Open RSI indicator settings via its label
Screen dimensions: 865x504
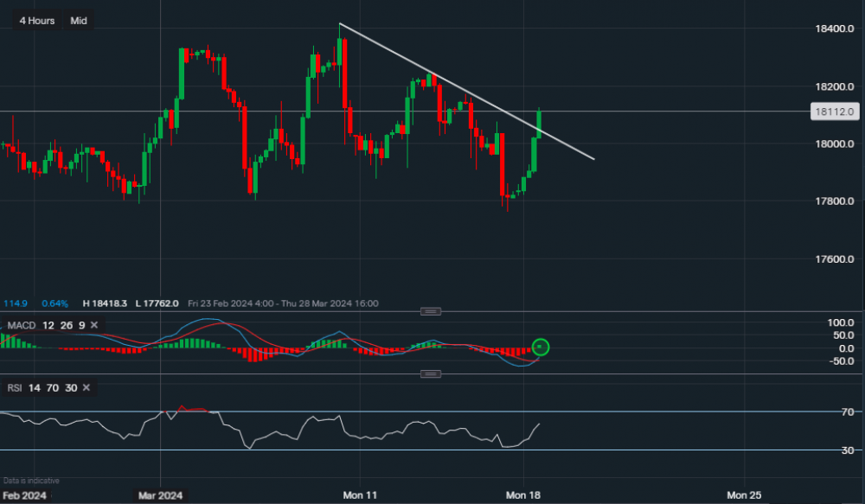15,388
